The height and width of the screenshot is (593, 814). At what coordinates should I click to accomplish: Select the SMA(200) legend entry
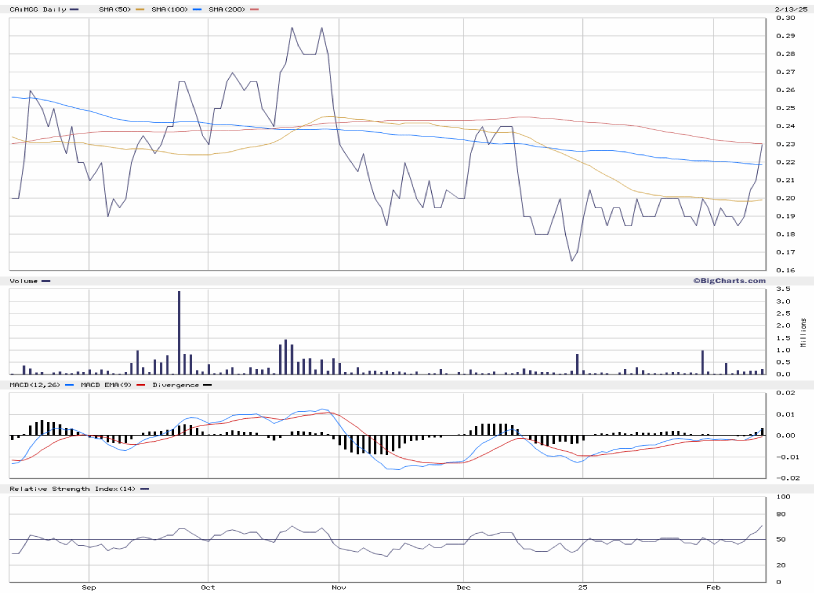[226, 9]
